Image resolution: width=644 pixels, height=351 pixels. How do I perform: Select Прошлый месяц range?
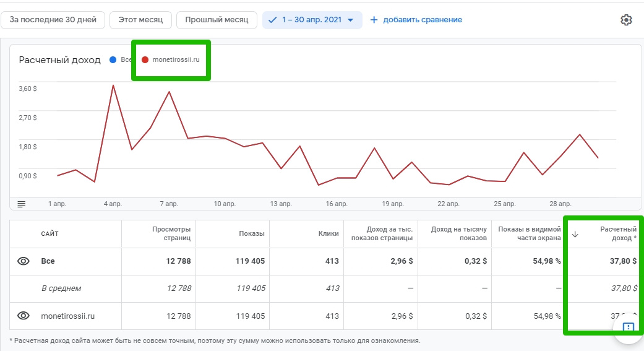(x=217, y=20)
